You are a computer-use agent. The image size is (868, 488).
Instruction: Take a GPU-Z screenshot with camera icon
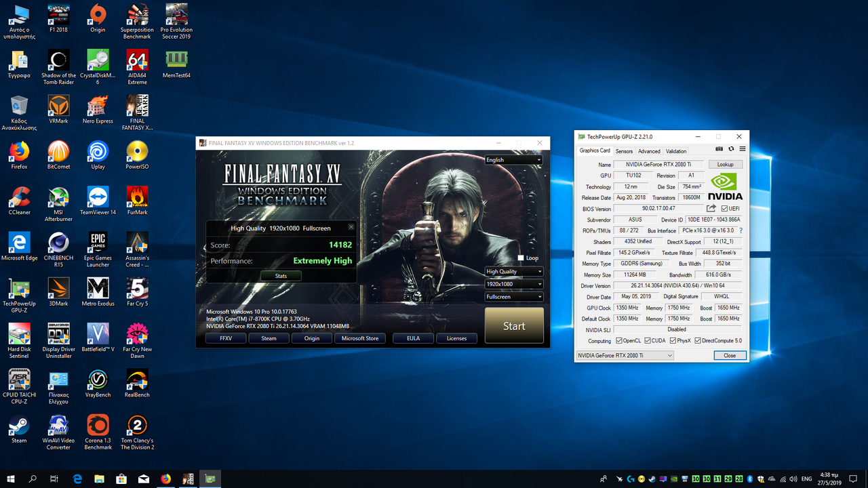tap(719, 149)
